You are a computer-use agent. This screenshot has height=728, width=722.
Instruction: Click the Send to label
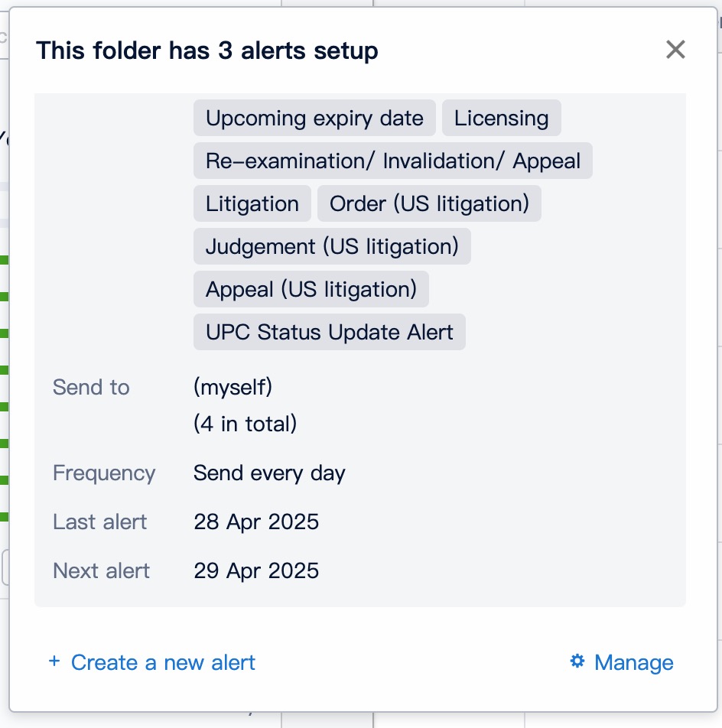(91, 387)
